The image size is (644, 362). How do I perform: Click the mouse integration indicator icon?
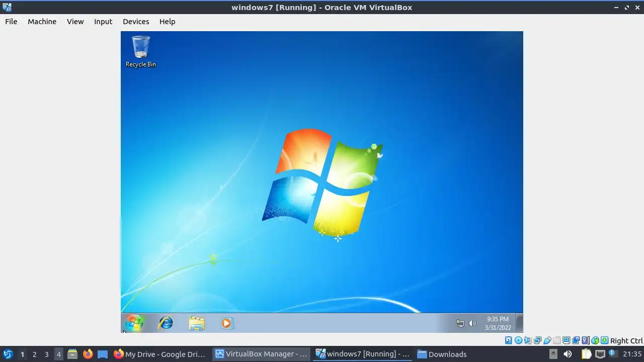(x=595, y=340)
